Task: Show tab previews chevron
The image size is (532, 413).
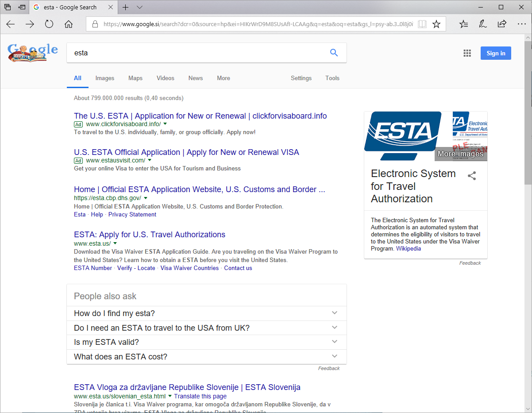Action: 140,7
